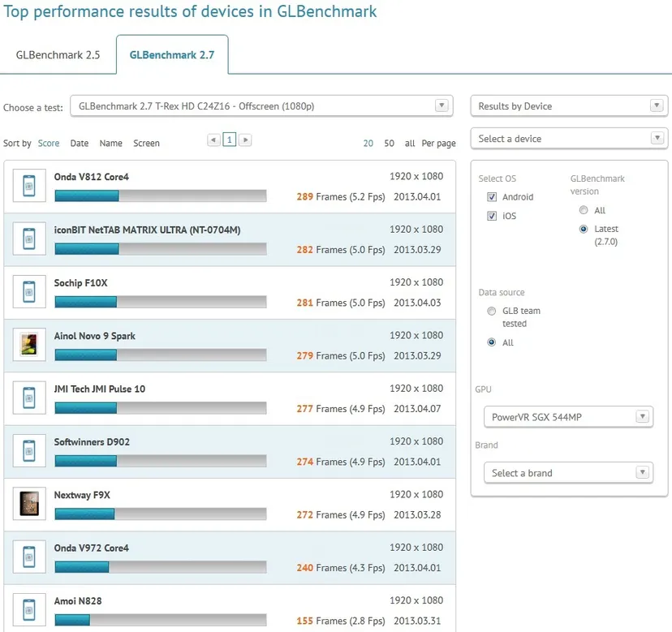Click the 155 Frames (2.8 Fps) score
Viewport: 672px width, 632px height.
pos(341,621)
